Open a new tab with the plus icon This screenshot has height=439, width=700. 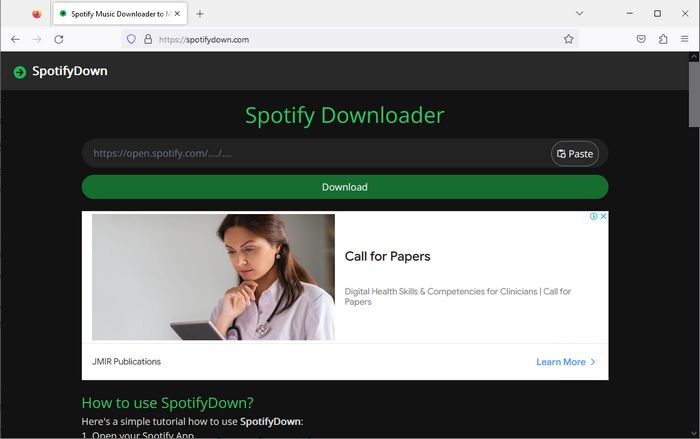pos(200,14)
